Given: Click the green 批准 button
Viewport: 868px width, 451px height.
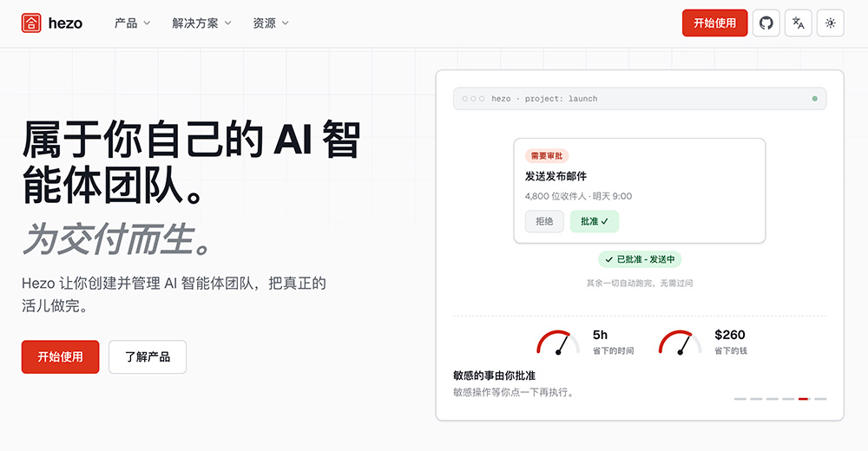Looking at the screenshot, I should [595, 221].
